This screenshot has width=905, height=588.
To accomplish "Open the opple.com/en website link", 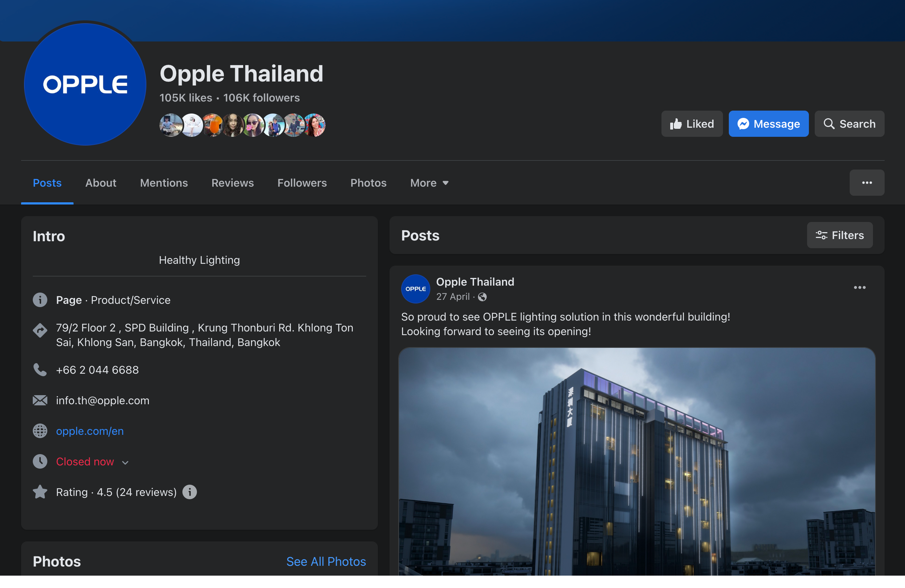I will click(x=90, y=431).
